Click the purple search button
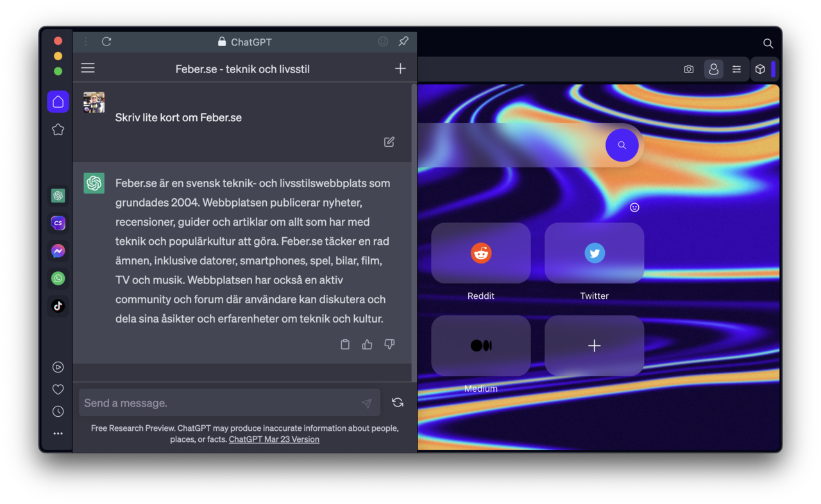Viewport: 821px width, 504px height. coord(622,145)
